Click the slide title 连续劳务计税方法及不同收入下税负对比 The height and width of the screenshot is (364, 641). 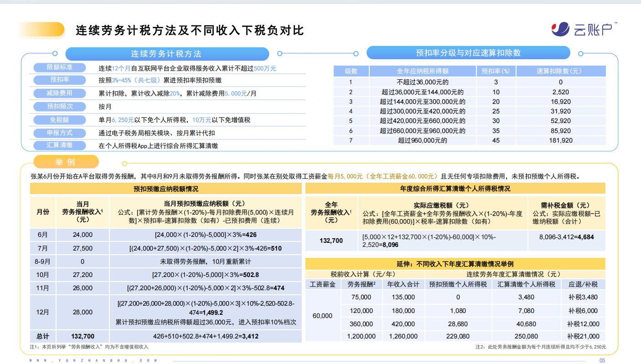[190, 31]
